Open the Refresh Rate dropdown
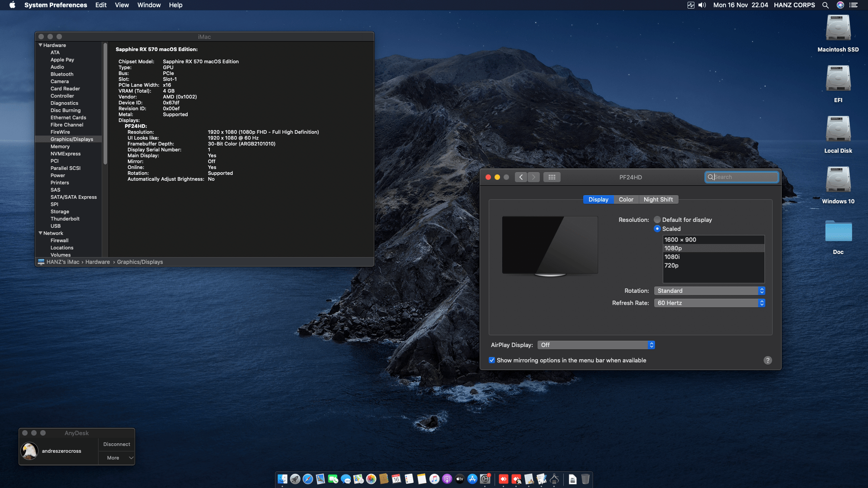The width and height of the screenshot is (868, 488). (x=709, y=303)
